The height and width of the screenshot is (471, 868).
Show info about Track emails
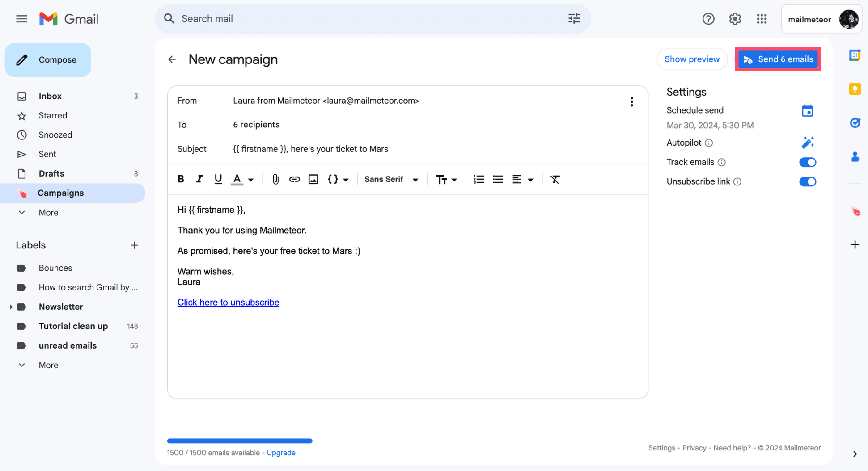721,162
